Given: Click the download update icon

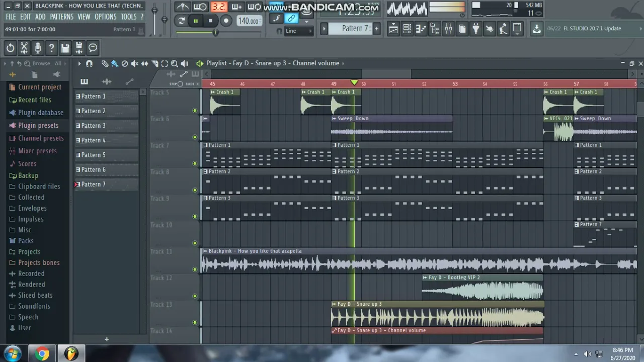Looking at the screenshot, I should pos(537,29).
